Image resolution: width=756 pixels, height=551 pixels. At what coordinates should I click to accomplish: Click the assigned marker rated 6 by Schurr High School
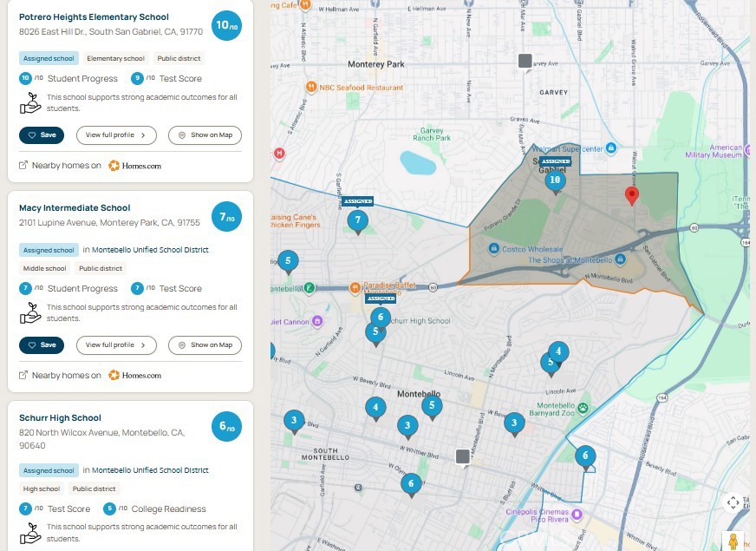(381, 318)
